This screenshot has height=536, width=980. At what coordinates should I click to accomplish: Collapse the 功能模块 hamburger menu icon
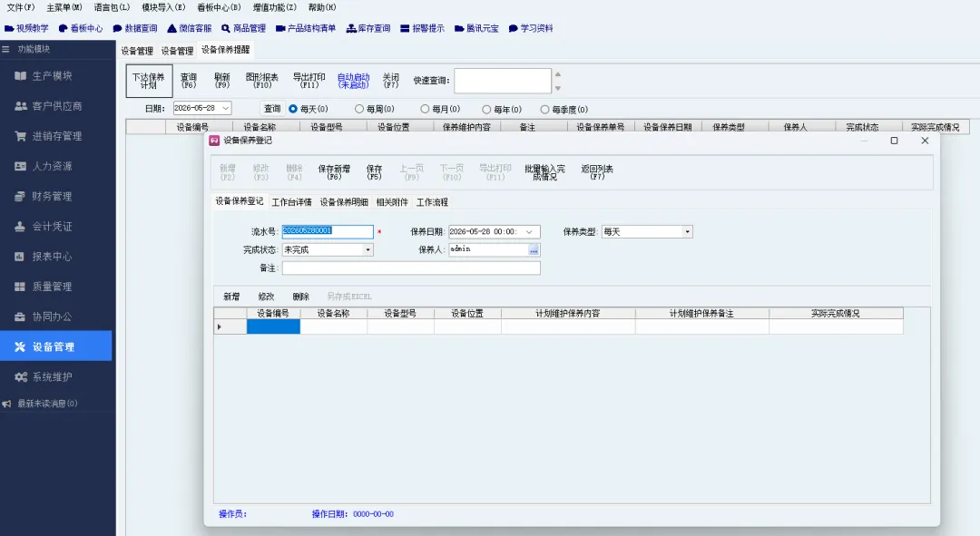(5, 49)
